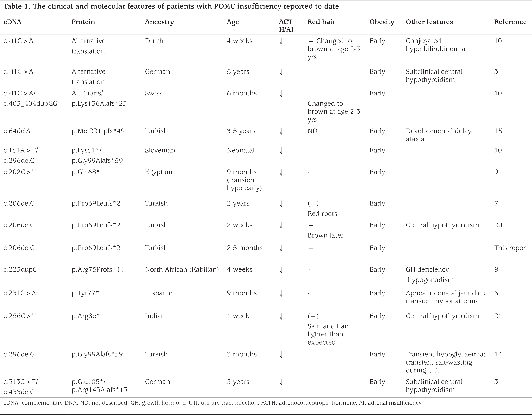Click the 'Dutch' ancestry cell

[x=154, y=41]
